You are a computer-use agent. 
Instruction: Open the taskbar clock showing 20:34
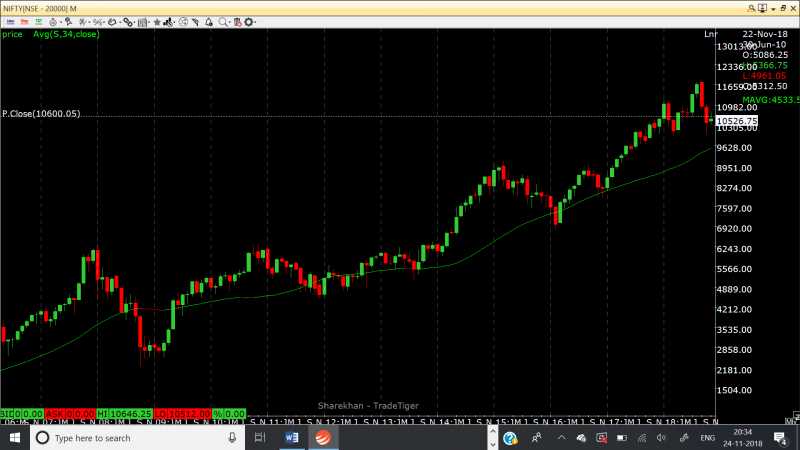pos(742,438)
